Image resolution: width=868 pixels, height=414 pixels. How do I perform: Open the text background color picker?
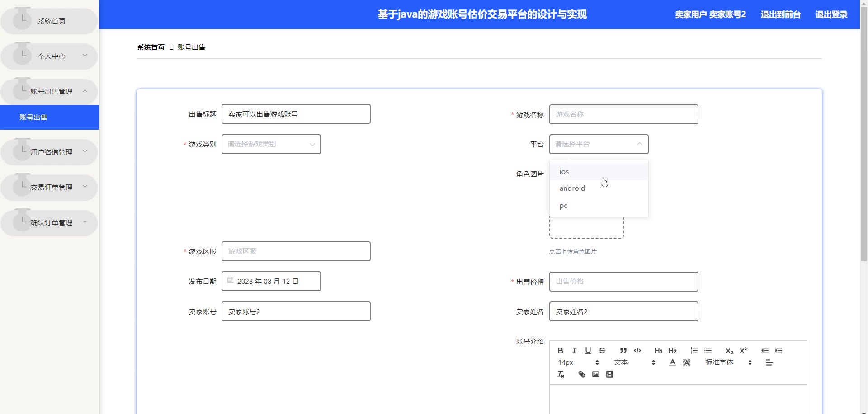coord(687,362)
